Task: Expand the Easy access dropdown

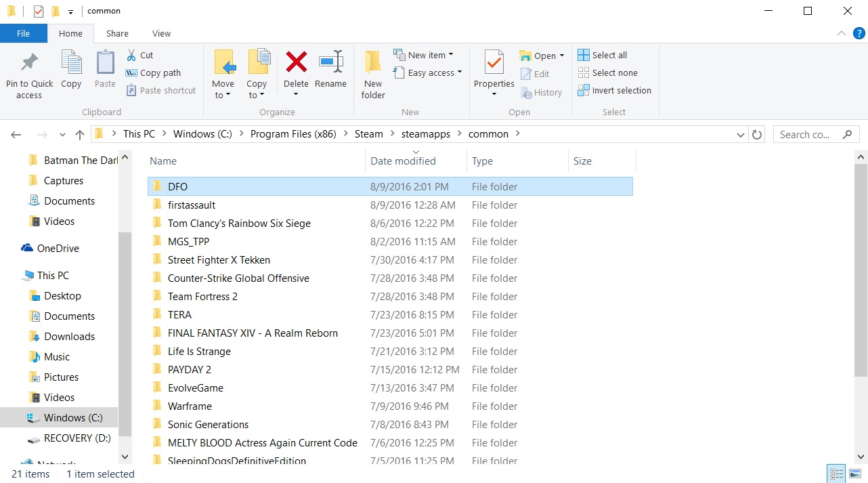Action: coord(427,72)
